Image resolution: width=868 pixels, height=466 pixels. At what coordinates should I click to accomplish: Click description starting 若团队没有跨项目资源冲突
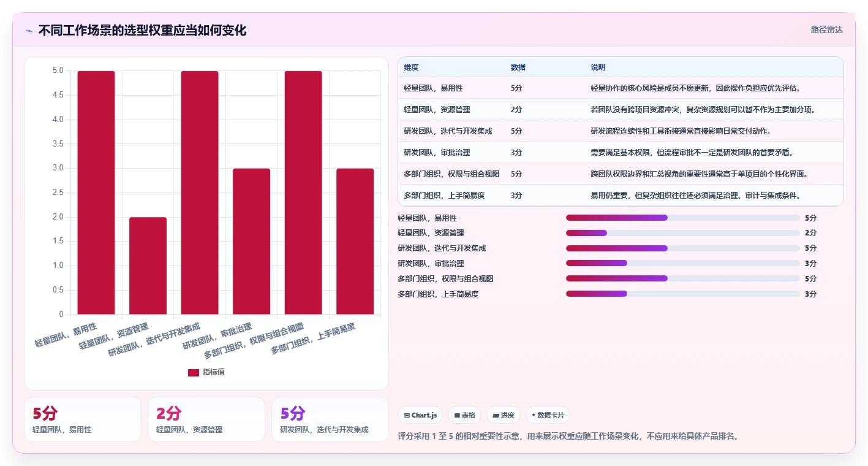pyautogui.click(x=704, y=110)
